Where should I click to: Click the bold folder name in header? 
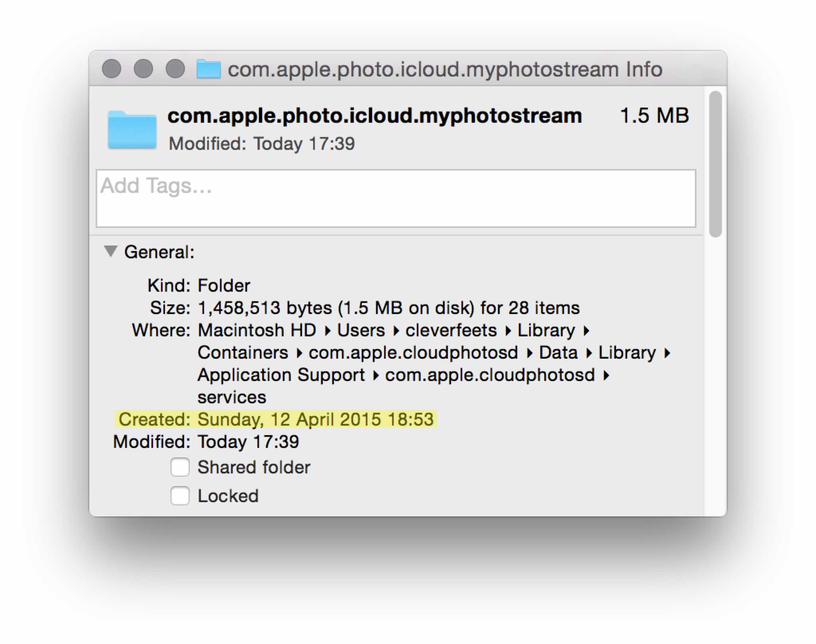click(375, 116)
